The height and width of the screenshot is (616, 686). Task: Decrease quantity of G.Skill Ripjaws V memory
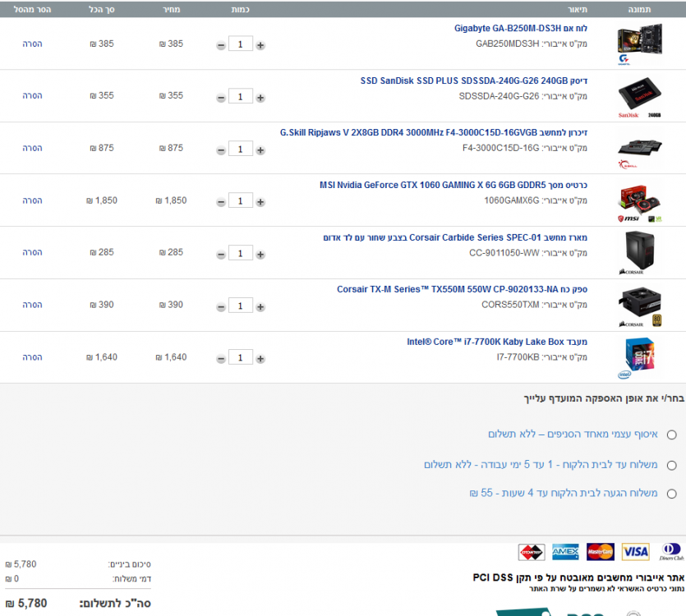pyautogui.click(x=221, y=150)
